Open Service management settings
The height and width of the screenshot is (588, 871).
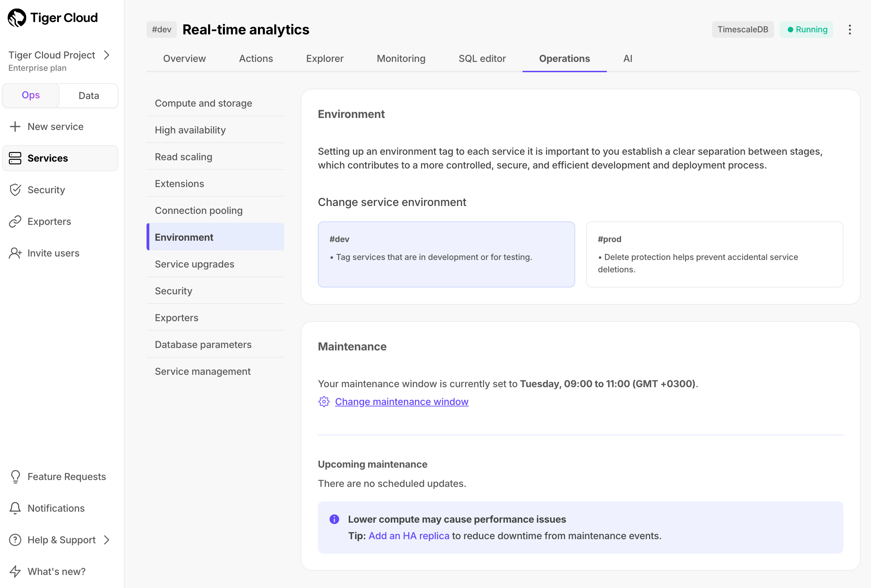pos(215,371)
